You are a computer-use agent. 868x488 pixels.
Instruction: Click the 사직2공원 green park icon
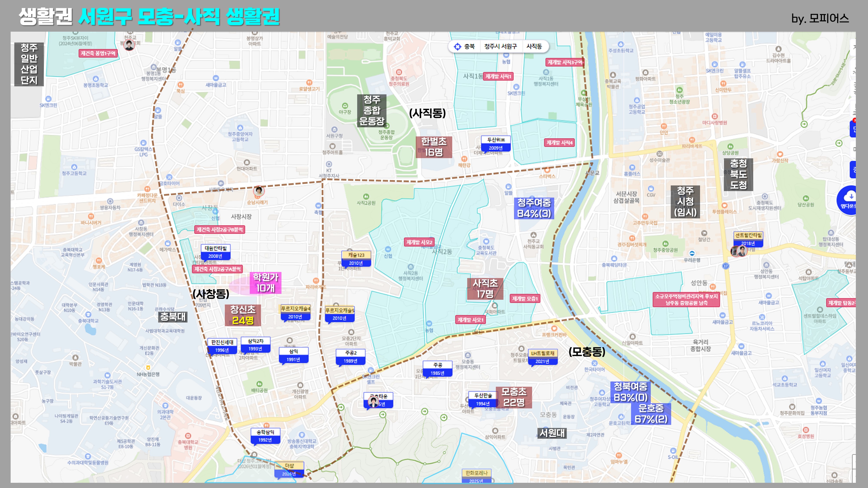pyautogui.click(x=366, y=197)
